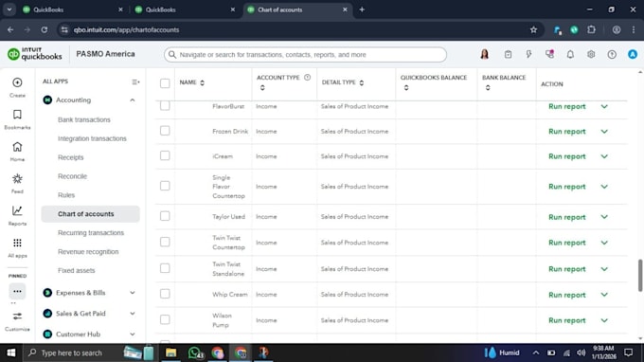Open the Create plus icon
Screen dimensions: 644x362
coord(17,82)
